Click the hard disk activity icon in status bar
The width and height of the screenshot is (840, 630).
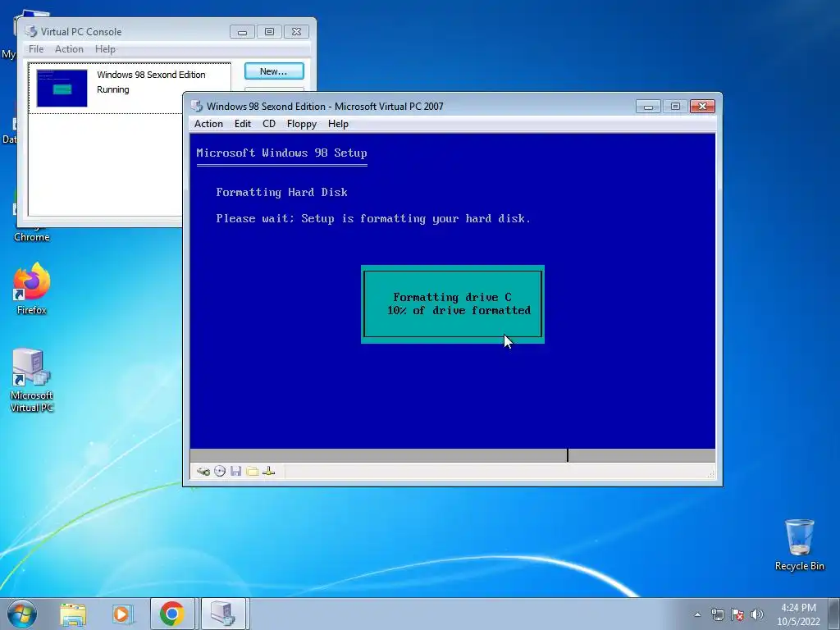(x=203, y=471)
